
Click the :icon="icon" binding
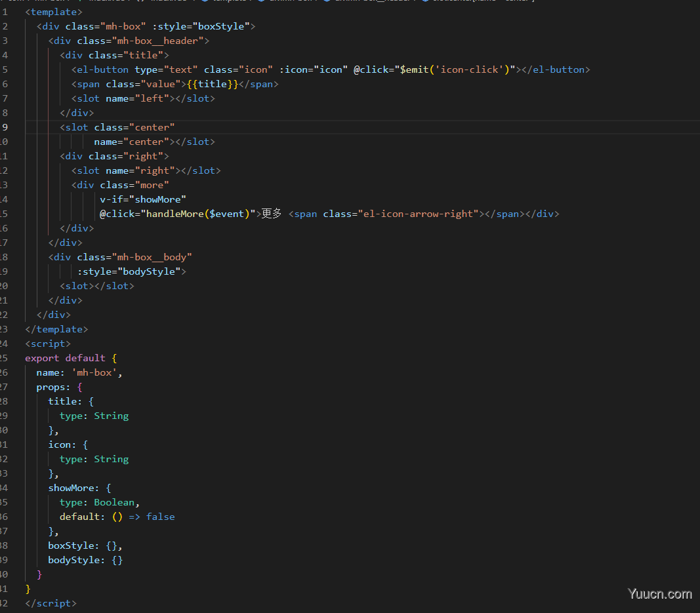314,69
